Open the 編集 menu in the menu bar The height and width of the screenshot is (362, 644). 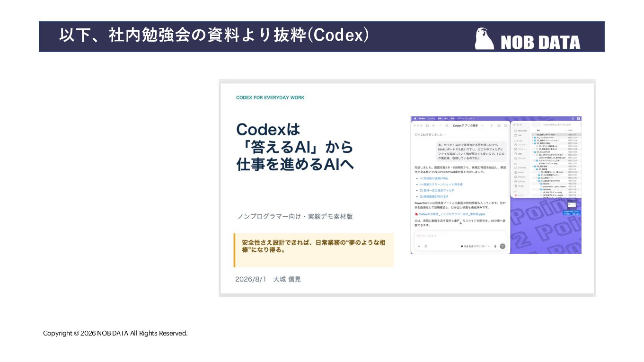coord(440,118)
